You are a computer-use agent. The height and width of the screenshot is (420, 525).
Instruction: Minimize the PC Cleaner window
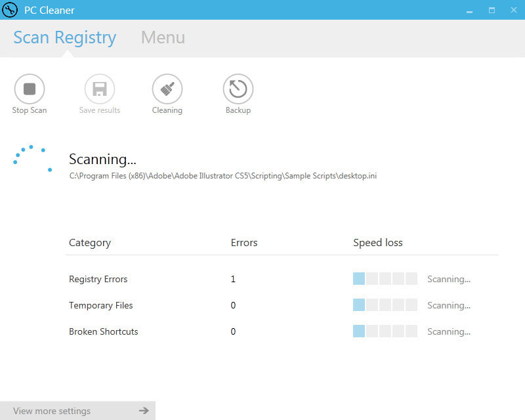(469, 10)
